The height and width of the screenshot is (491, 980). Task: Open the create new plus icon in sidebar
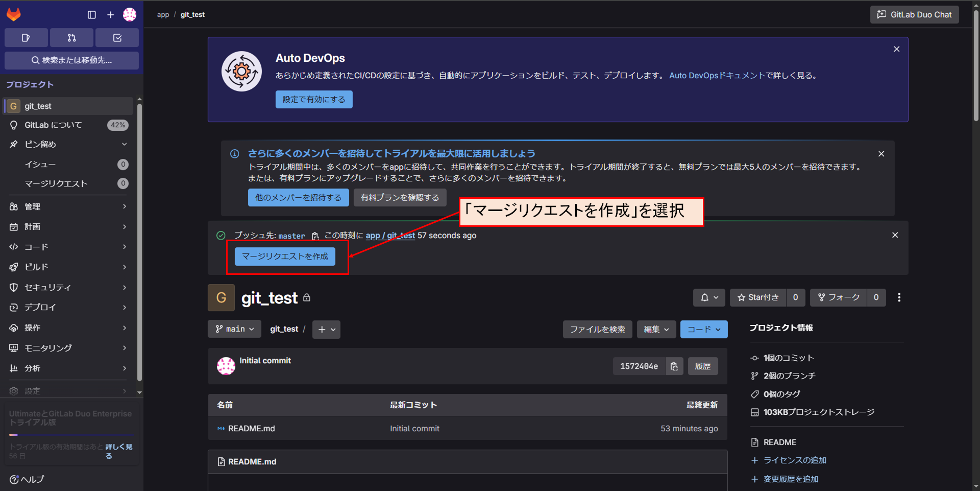tap(110, 15)
